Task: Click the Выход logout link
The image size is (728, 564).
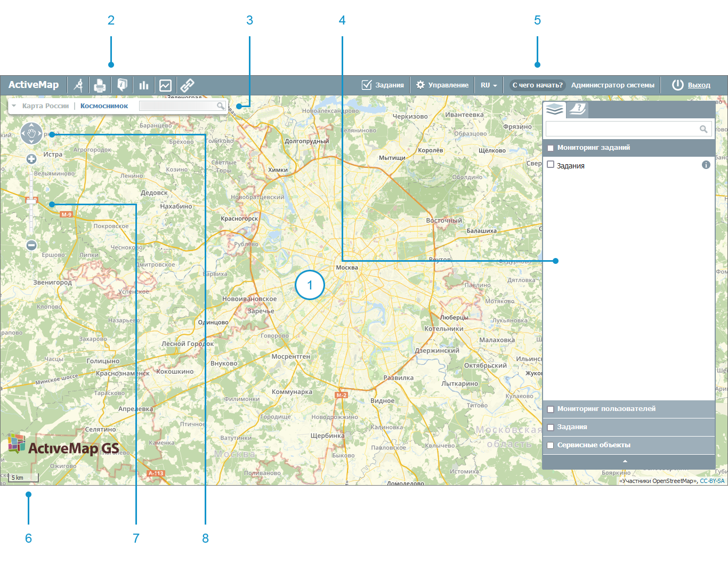Action: click(x=699, y=85)
